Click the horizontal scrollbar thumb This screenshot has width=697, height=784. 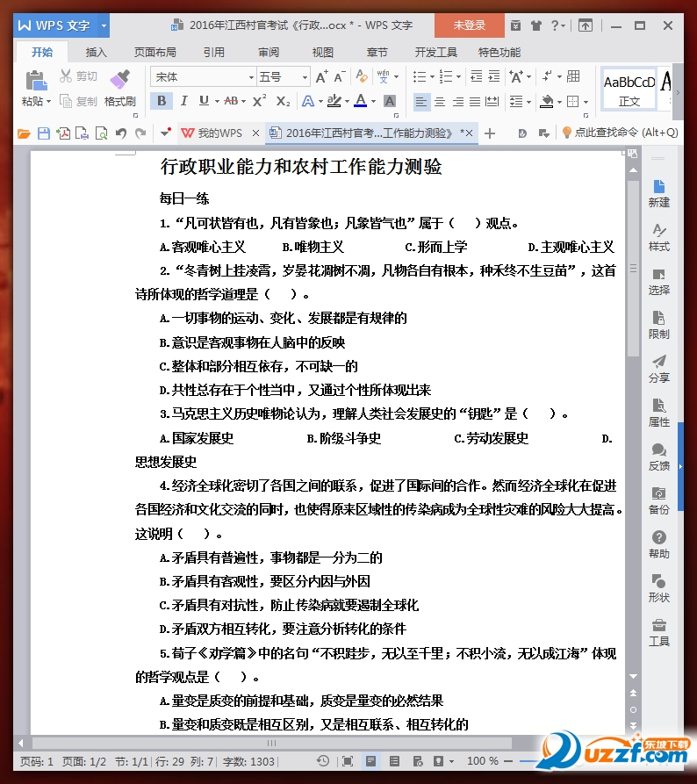point(271,743)
